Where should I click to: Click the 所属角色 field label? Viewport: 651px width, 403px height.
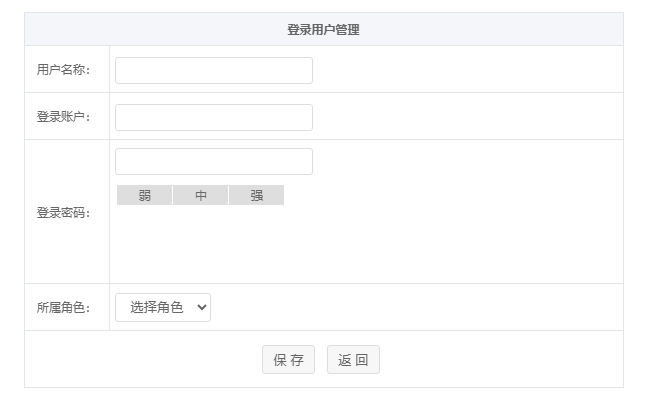tap(64, 308)
